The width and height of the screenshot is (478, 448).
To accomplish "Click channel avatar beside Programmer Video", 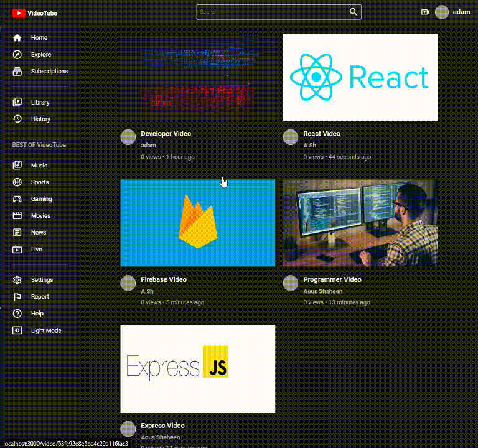I will coord(291,283).
